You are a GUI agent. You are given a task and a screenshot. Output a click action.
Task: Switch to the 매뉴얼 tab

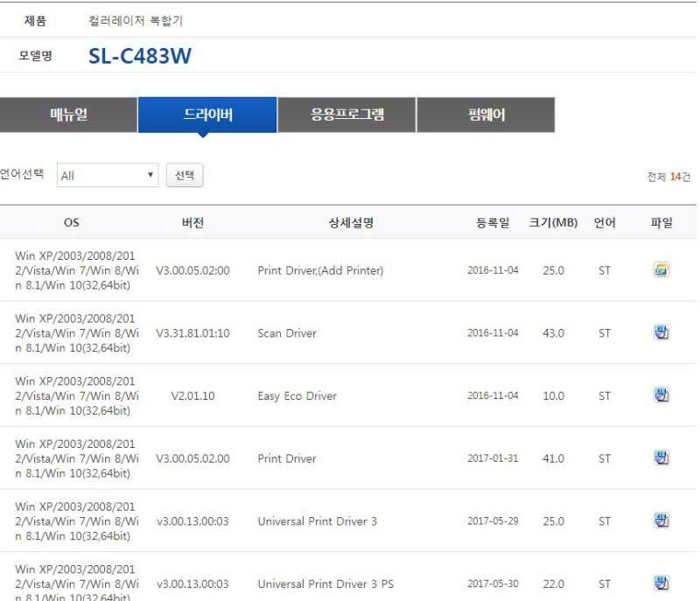click(x=72, y=114)
